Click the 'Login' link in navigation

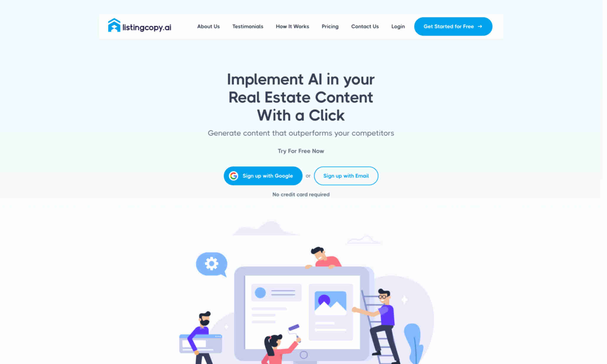[x=398, y=26]
